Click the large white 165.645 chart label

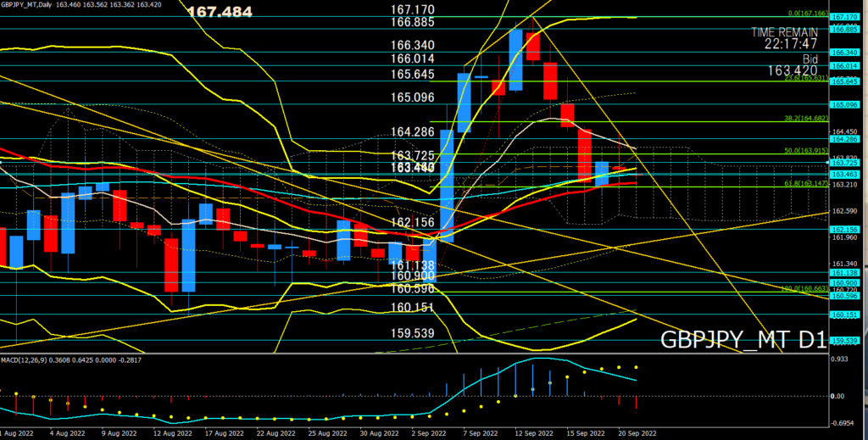pos(413,74)
